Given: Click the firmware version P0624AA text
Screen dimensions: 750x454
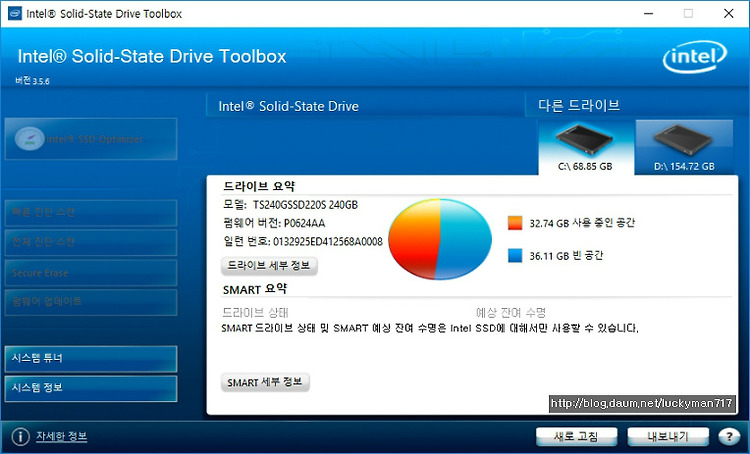Looking at the screenshot, I should [x=304, y=223].
